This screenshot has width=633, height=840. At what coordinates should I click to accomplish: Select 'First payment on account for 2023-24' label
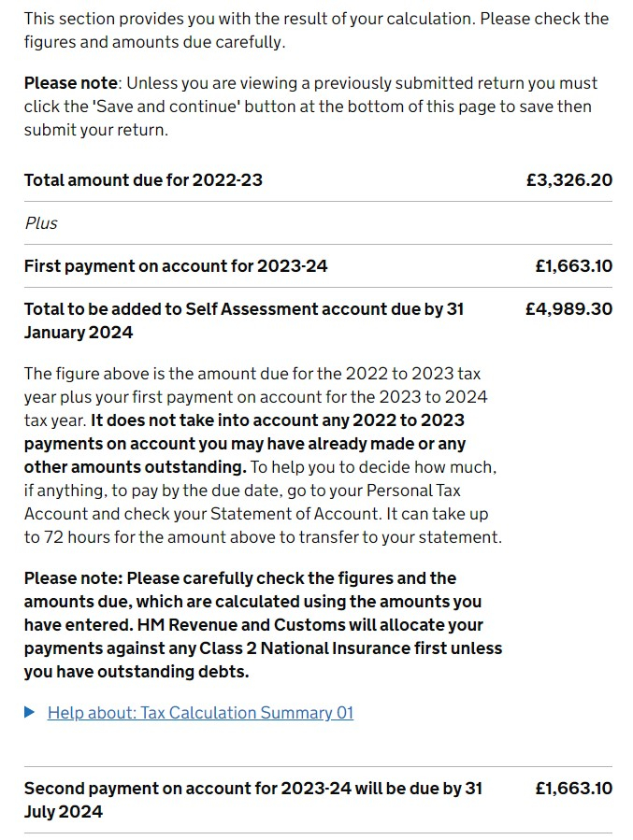point(176,266)
